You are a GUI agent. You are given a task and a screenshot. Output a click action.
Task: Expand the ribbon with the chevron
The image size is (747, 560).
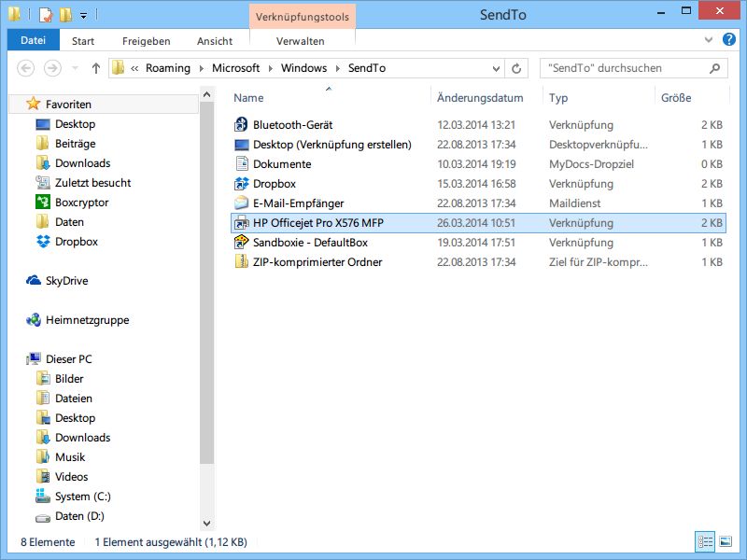(x=709, y=40)
